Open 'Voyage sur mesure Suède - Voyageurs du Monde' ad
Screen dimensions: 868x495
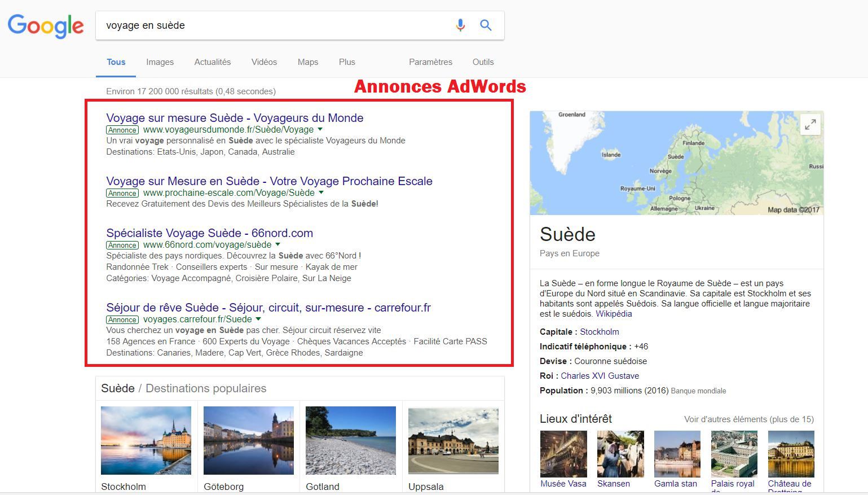(235, 118)
